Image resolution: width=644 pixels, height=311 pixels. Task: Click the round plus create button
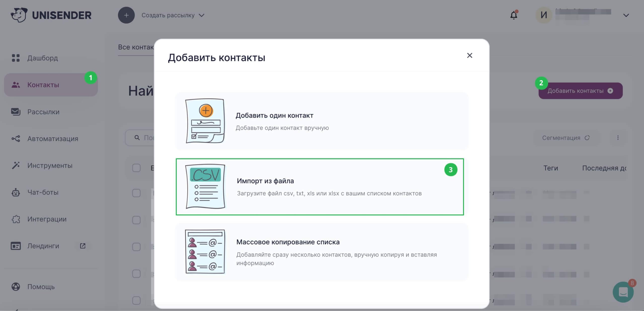pyautogui.click(x=126, y=15)
